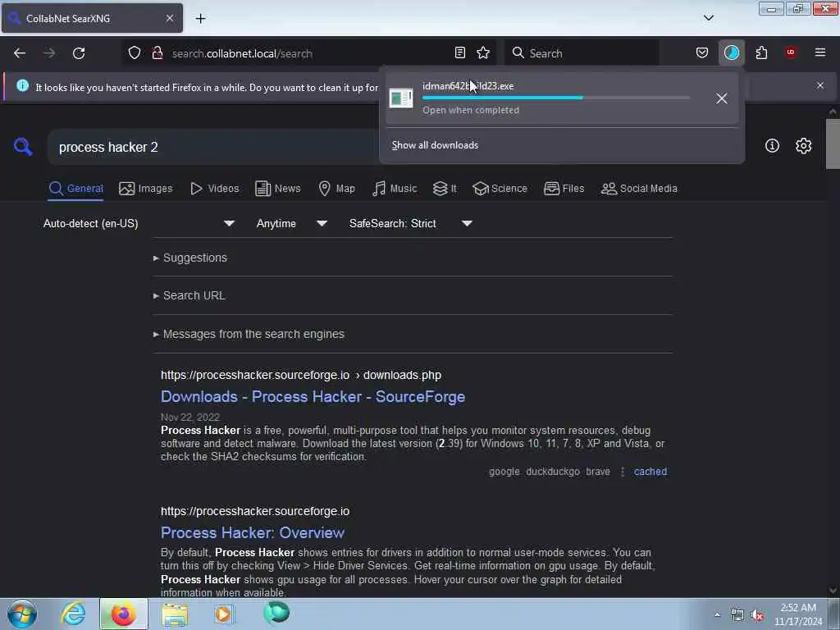This screenshot has height=630, width=840.
Task: Open a new browser tab
Action: [200, 18]
